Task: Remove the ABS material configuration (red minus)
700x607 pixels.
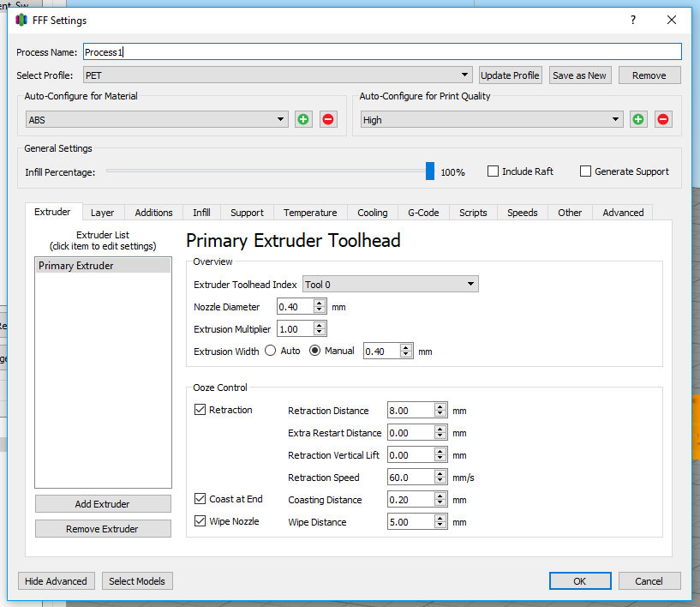Action: [328, 119]
